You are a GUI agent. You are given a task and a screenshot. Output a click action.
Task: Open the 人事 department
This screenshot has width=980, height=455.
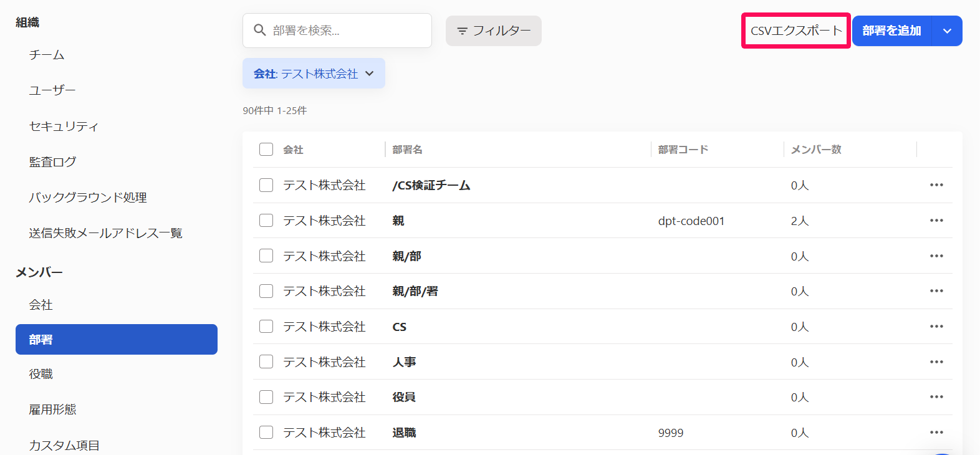click(404, 362)
